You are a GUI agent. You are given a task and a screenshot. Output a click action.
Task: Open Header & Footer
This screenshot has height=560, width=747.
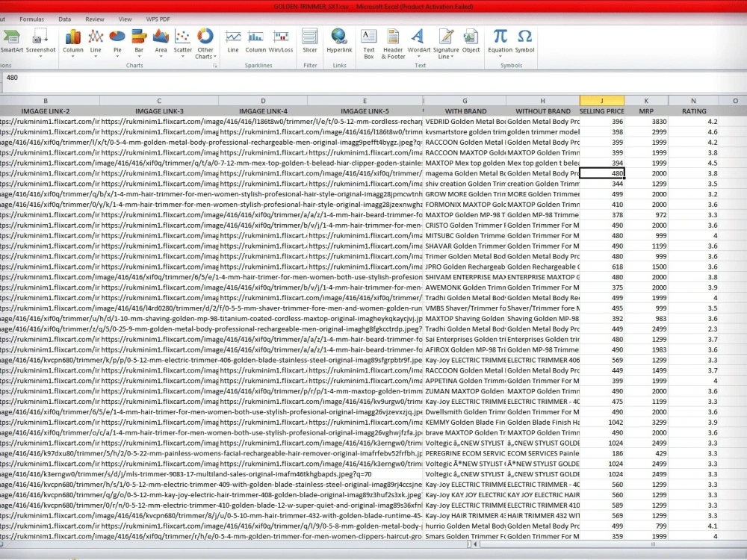pyautogui.click(x=393, y=44)
